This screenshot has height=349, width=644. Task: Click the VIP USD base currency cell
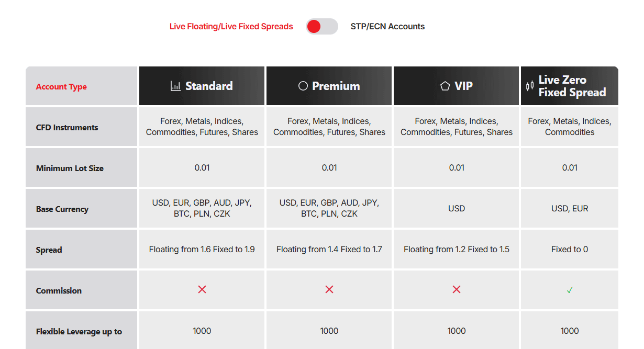[457, 208]
